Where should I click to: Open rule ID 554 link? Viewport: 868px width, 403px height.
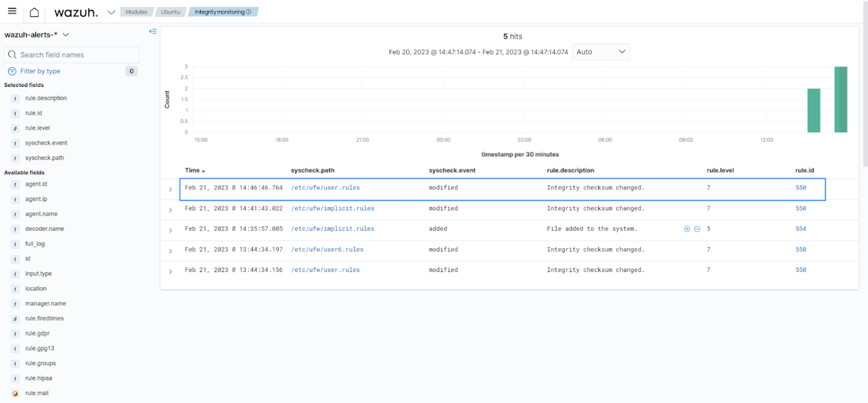point(800,229)
